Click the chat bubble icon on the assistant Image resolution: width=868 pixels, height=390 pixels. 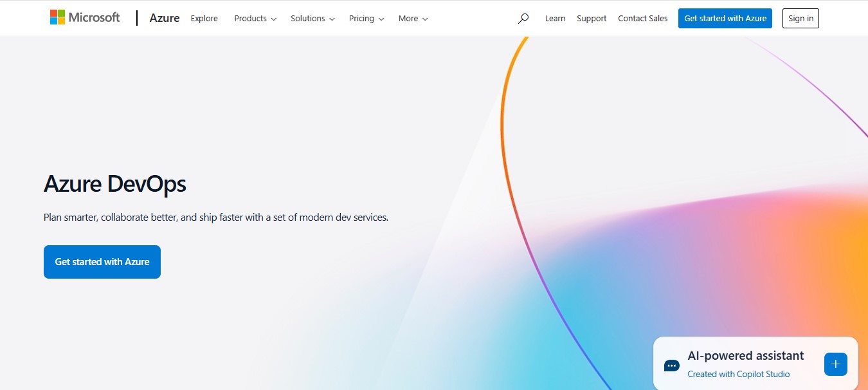point(671,365)
